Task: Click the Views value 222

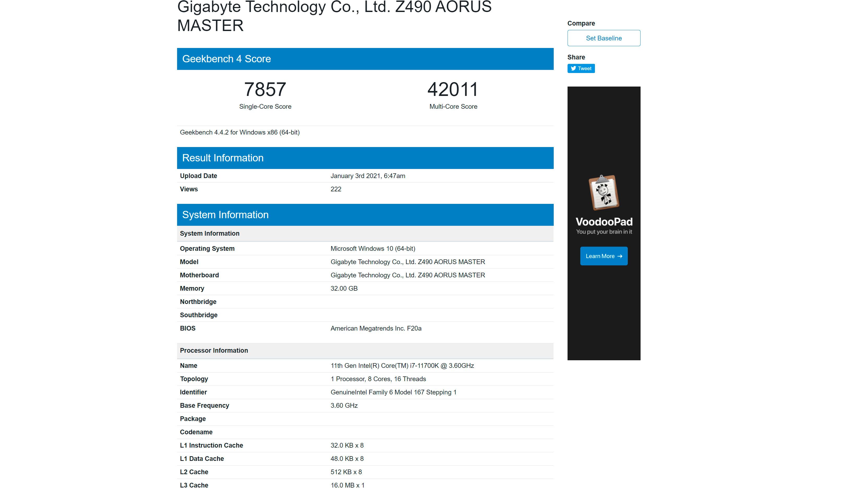Action: 336,189
